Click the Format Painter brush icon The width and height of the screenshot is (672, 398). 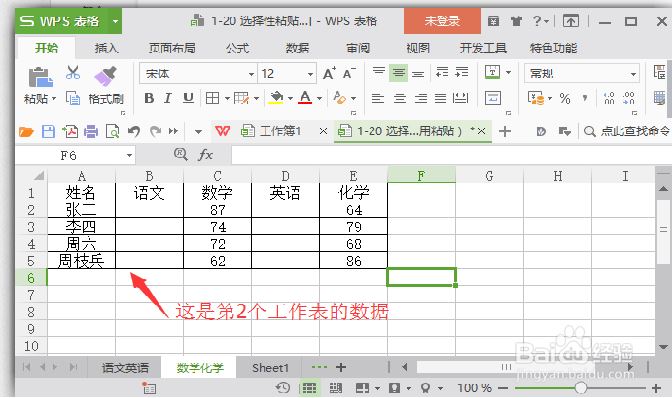coord(105,77)
